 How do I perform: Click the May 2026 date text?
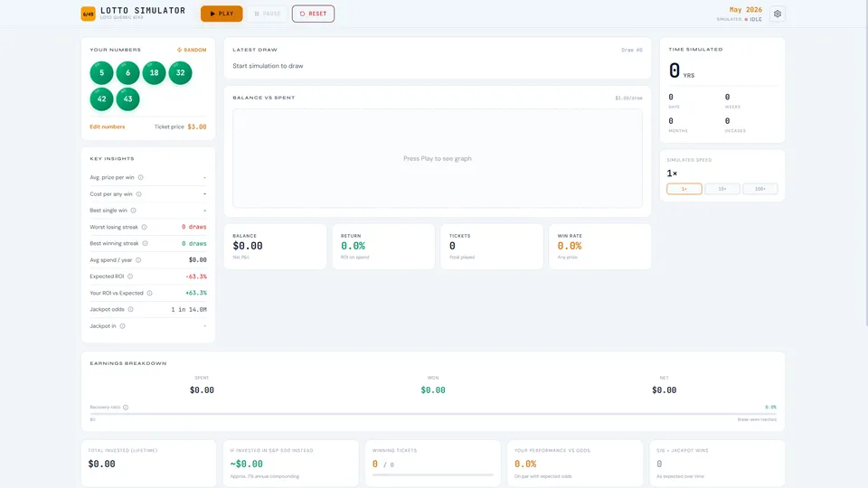click(x=746, y=10)
